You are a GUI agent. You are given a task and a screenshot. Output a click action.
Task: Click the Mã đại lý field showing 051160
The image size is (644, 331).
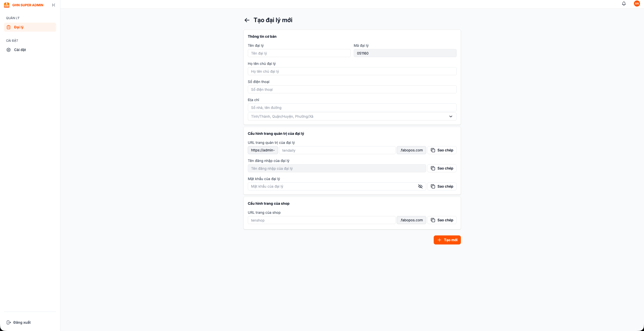click(405, 53)
